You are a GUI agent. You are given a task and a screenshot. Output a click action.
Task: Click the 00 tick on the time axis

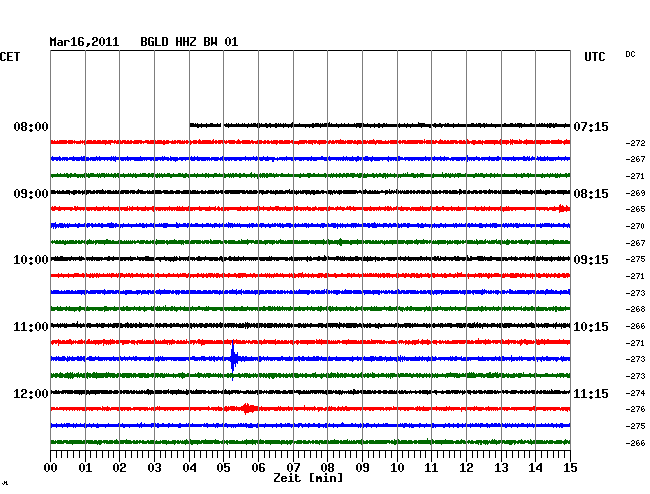(x=51, y=468)
